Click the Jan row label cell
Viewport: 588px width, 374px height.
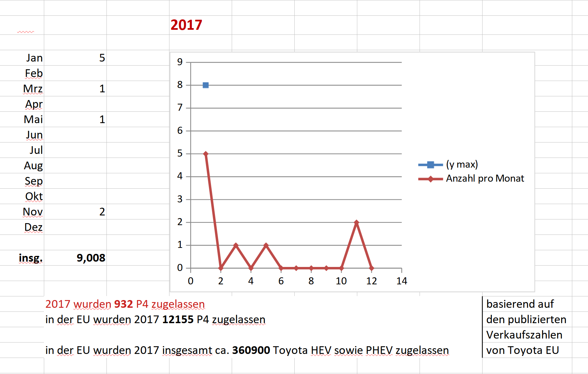pyautogui.click(x=34, y=58)
